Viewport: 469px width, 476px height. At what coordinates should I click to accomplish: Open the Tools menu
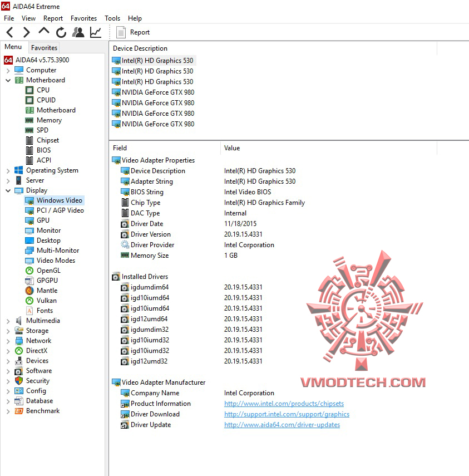point(112,18)
